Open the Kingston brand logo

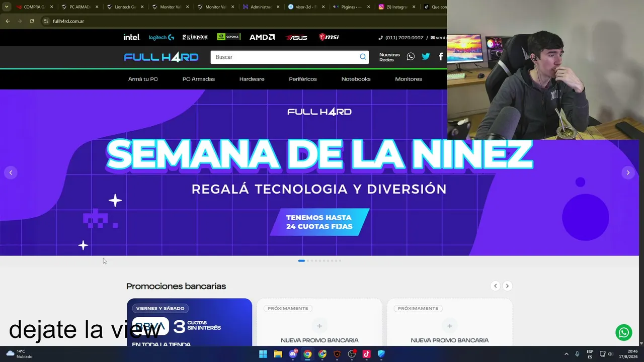pyautogui.click(x=195, y=37)
